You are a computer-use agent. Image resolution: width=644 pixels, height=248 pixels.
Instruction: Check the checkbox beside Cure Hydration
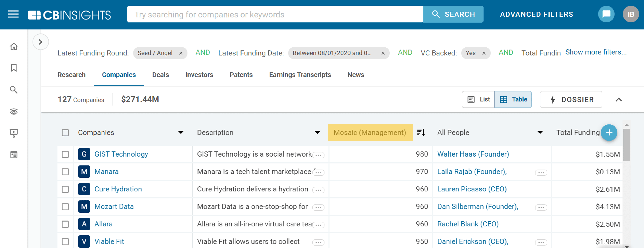(x=65, y=189)
